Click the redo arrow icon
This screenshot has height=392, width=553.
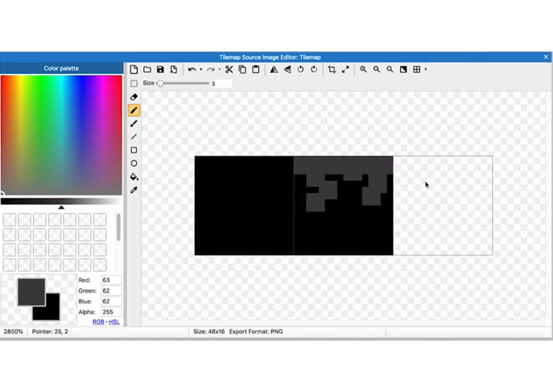(211, 70)
